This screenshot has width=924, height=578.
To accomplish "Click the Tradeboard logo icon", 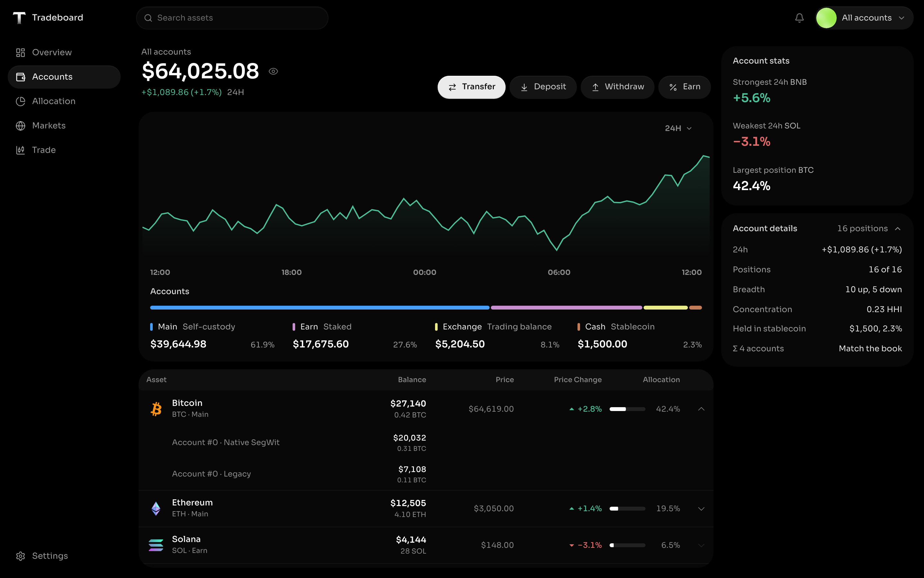I will point(19,18).
